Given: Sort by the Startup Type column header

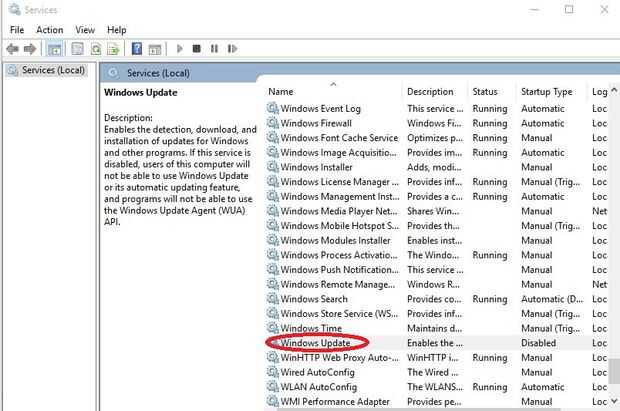Looking at the screenshot, I should pyautogui.click(x=552, y=92).
